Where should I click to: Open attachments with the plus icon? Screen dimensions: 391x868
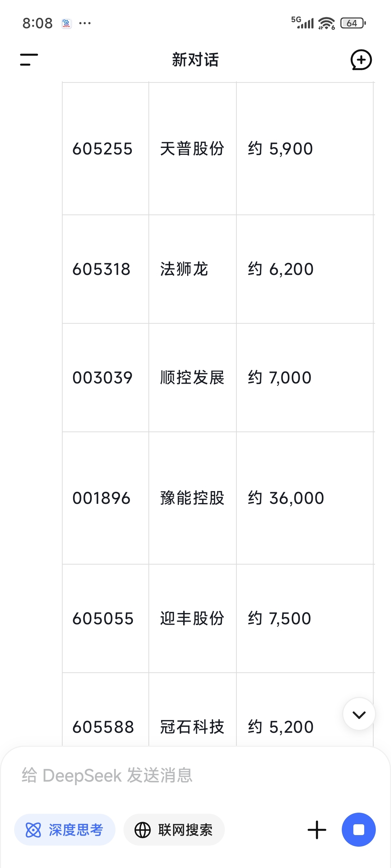(x=317, y=830)
